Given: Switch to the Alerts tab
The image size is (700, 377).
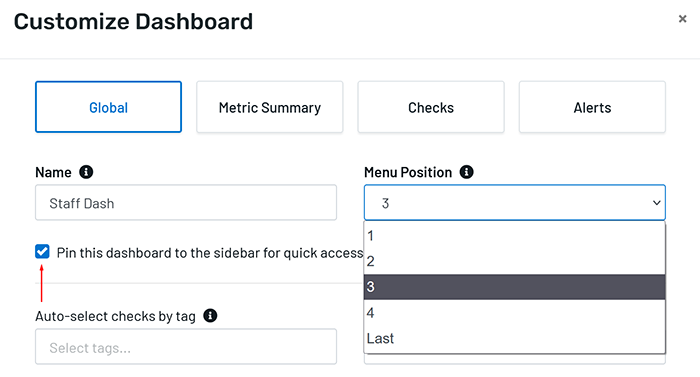Looking at the screenshot, I should 592,107.
